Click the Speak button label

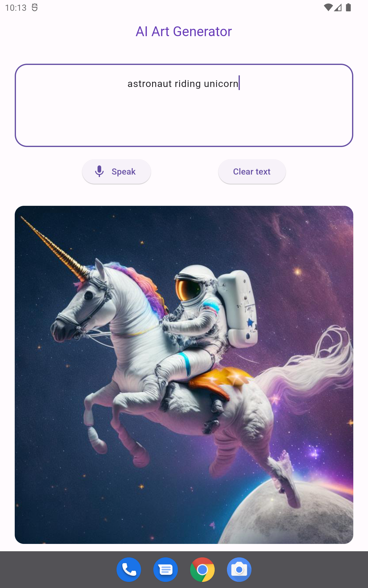coord(124,171)
